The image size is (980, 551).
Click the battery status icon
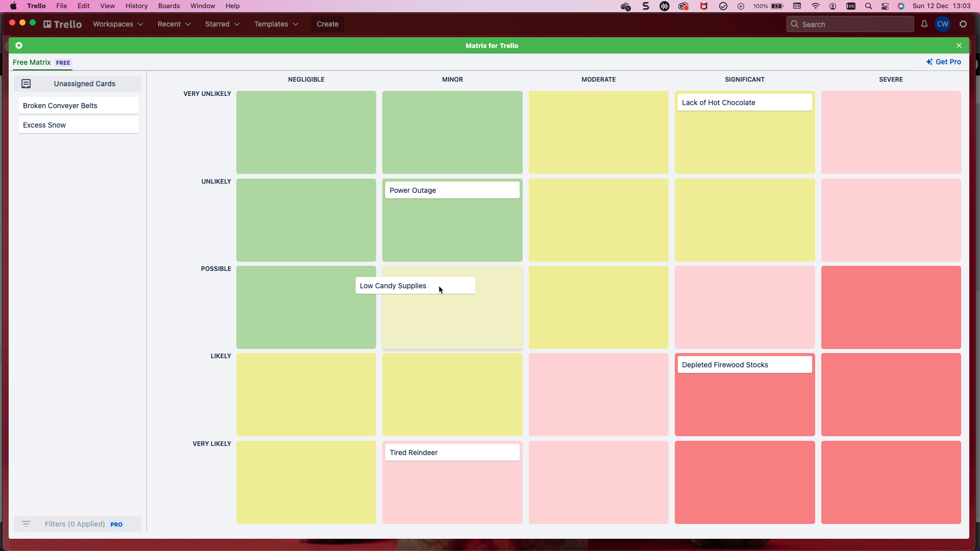pos(777,6)
